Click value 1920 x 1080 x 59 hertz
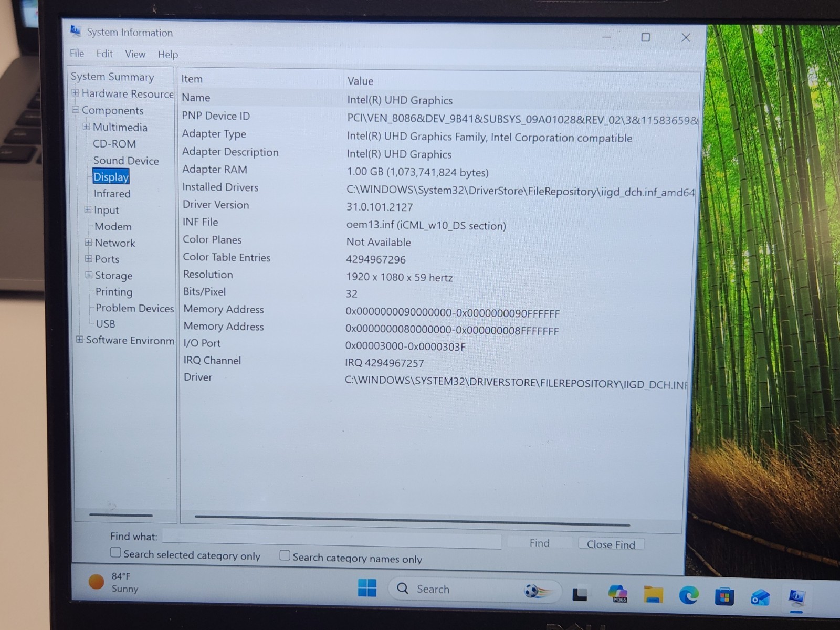The width and height of the screenshot is (840, 630). coord(399,277)
